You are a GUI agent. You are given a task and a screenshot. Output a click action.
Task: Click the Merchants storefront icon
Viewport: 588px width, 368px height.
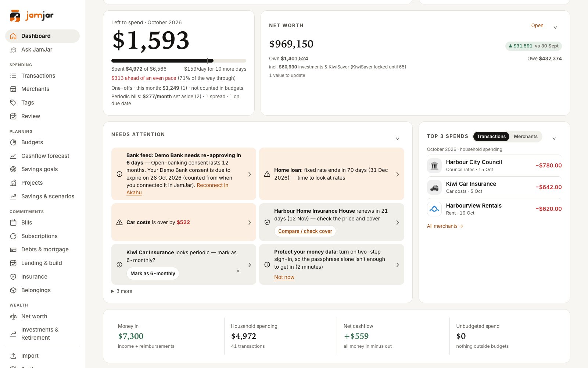(x=13, y=89)
